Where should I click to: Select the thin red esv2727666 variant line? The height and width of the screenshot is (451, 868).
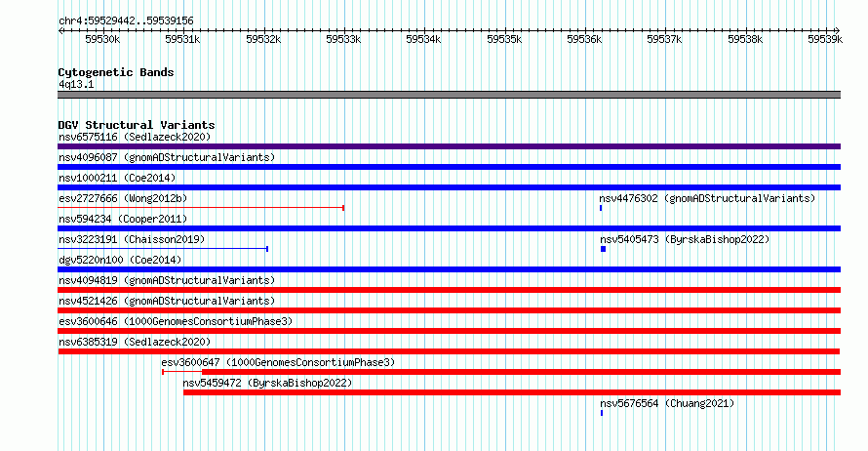point(201,208)
